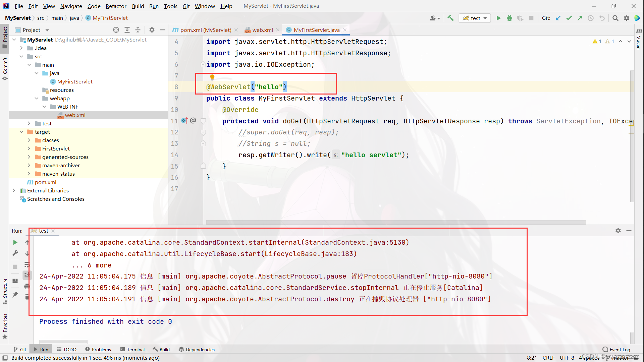Click the editor horizontal scrollbar
The height and width of the screenshot is (362, 644).
click(x=396, y=222)
